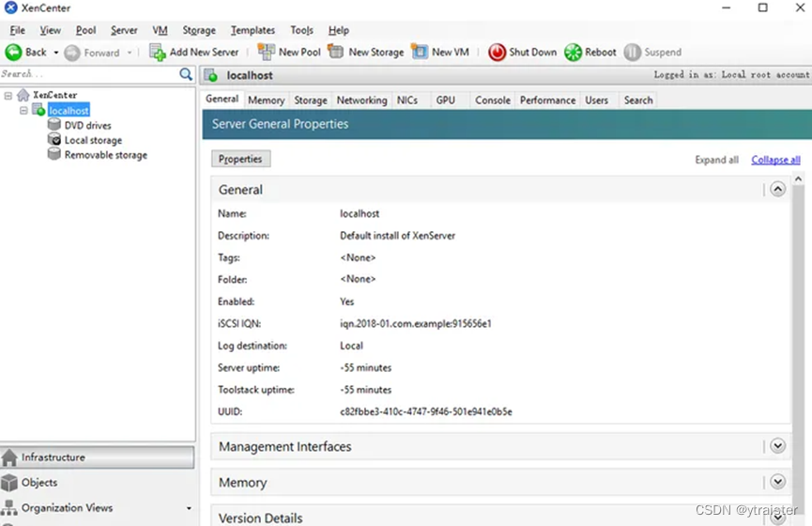
Task: Click the Organization Views hierarchy icon
Action: pos(9,508)
